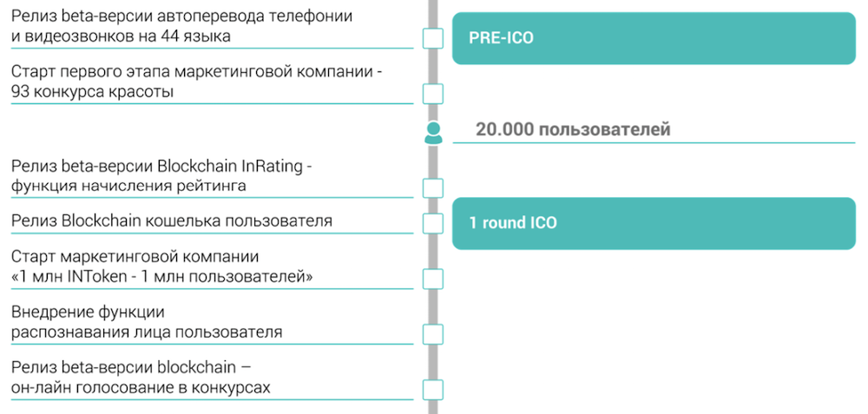Tick the Blockchain InRating beta release checkbox

pos(433,188)
